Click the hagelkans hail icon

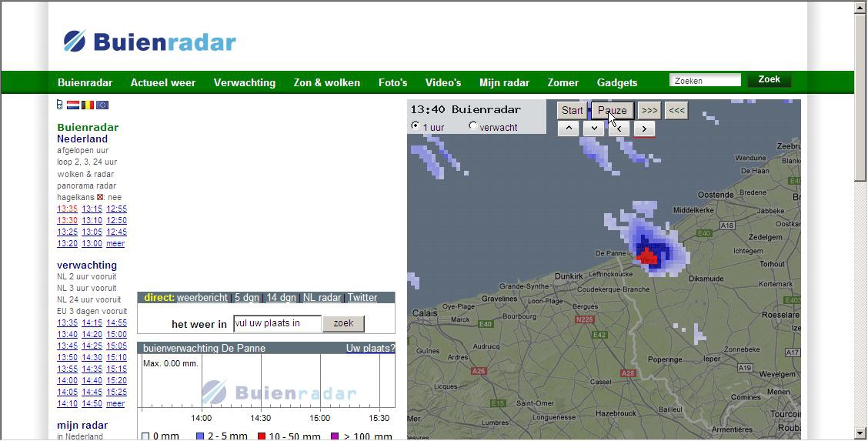coord(100,197)
